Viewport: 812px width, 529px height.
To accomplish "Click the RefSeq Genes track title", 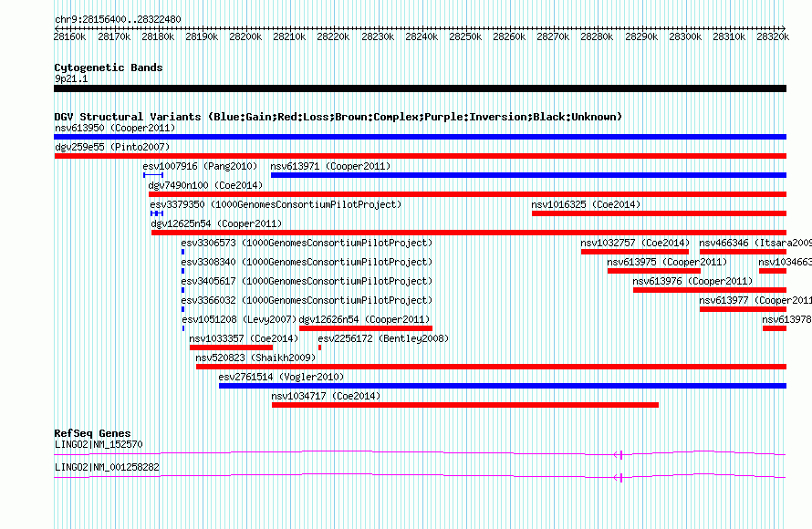I will 92,432.
